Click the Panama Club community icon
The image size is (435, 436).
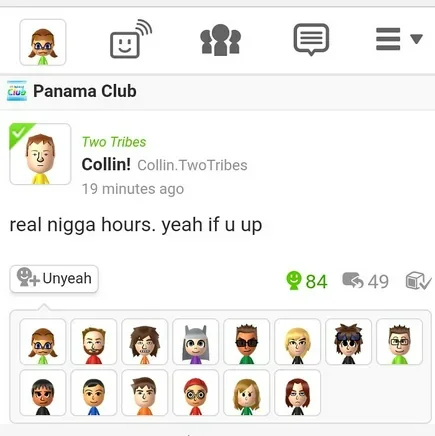coord(17,91)
